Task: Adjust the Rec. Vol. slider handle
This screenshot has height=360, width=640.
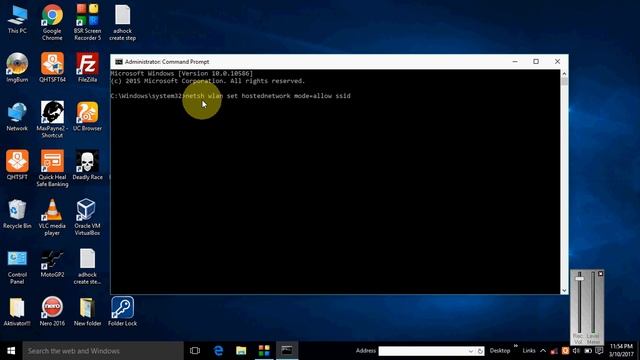Action: (x=579, y=278)
